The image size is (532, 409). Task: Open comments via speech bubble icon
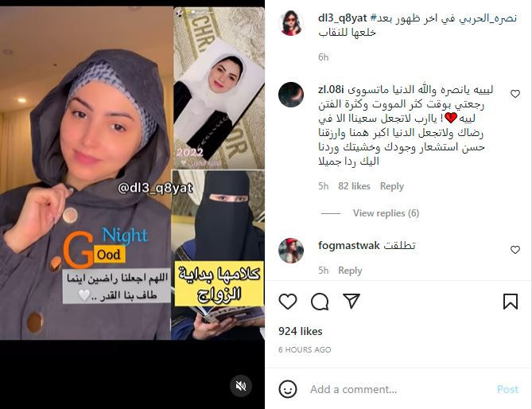pyautogui.click(x=320, y=302)
